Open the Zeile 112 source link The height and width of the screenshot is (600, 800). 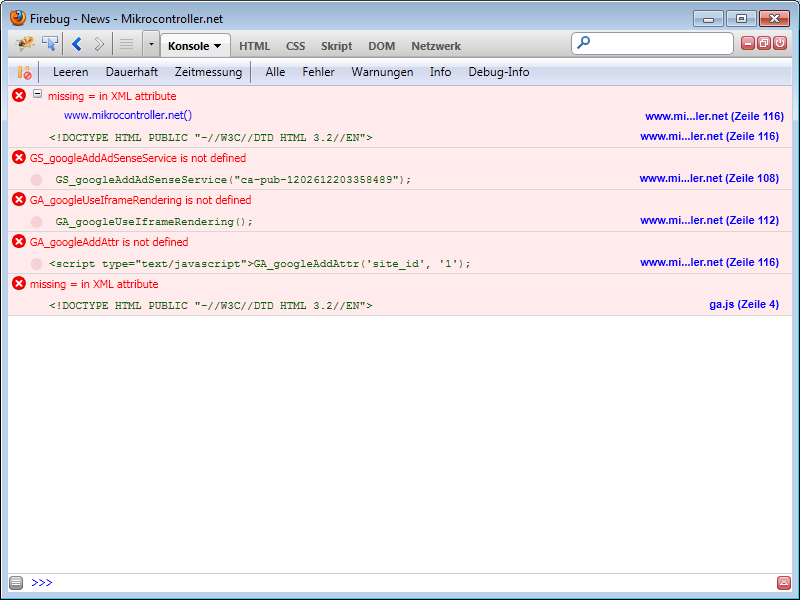click(x=709, y=220)
